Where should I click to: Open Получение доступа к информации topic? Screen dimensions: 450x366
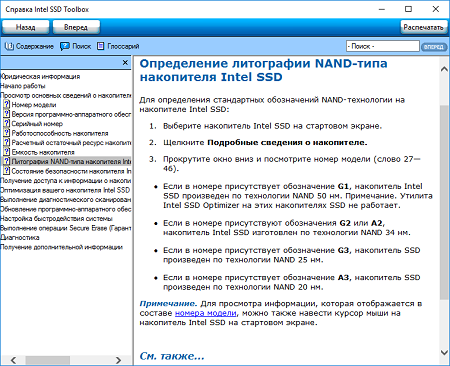(x=66, y=181)
